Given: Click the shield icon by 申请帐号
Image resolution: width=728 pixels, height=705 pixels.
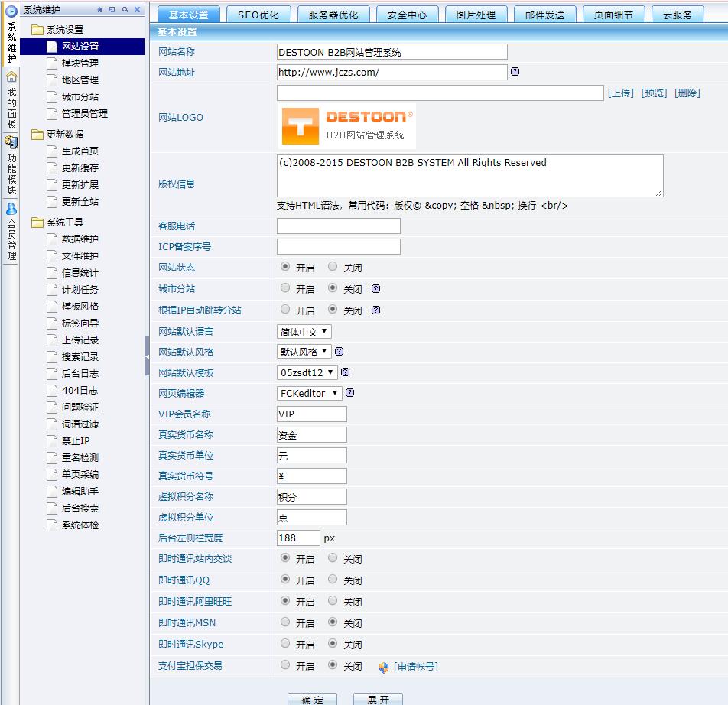Looking at the screenshot, I should [384, 667].
